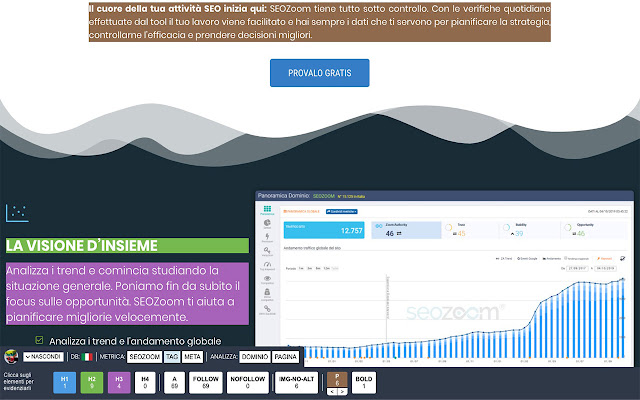Select the 12m period filter on chart
Viewport: 640px width, 400px height.
point(327,269)
